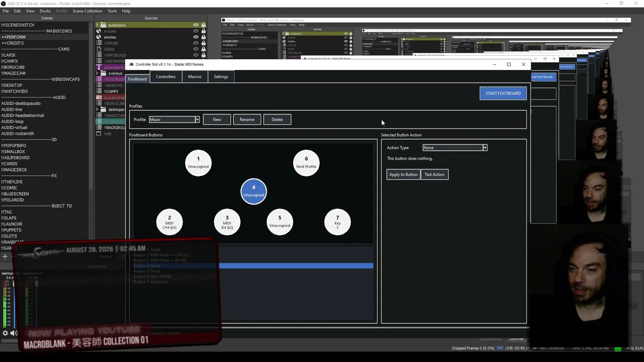Add a scene with the plus icon

pyautogui.click(x=6, y=256)
